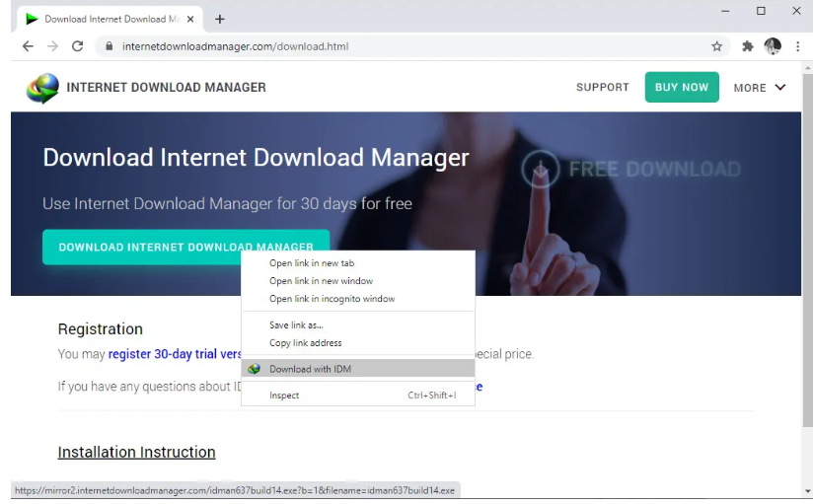This screenshot has height=504, width=814.
Task: Click the scrollbar down arrow
Action: [x=808, y=490]
